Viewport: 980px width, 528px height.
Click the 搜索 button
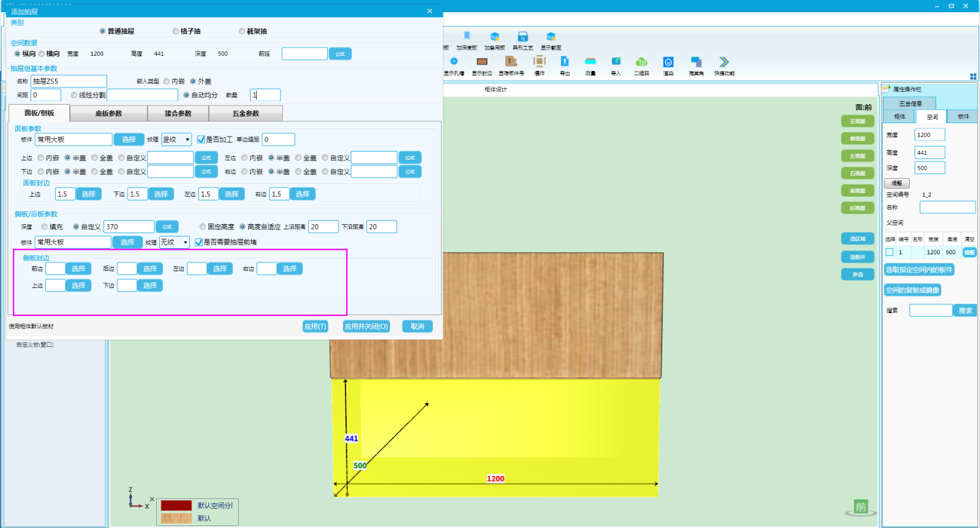(965, 311)
